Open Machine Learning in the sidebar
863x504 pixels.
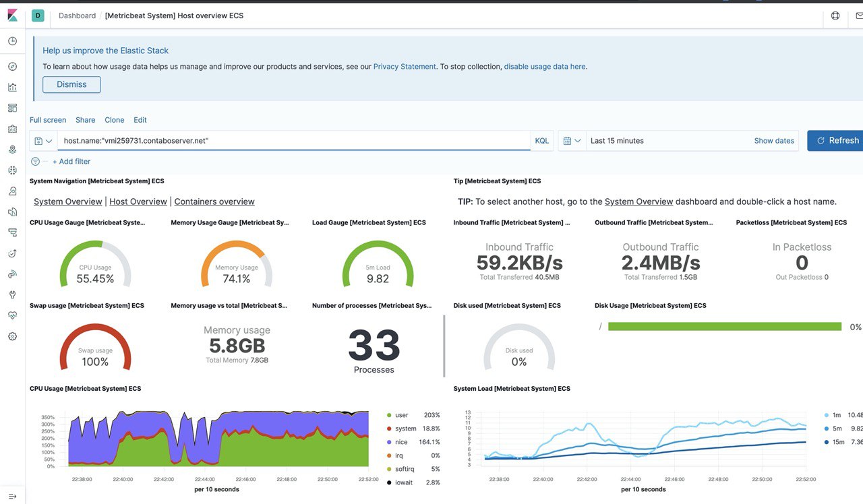coord(12,170)
